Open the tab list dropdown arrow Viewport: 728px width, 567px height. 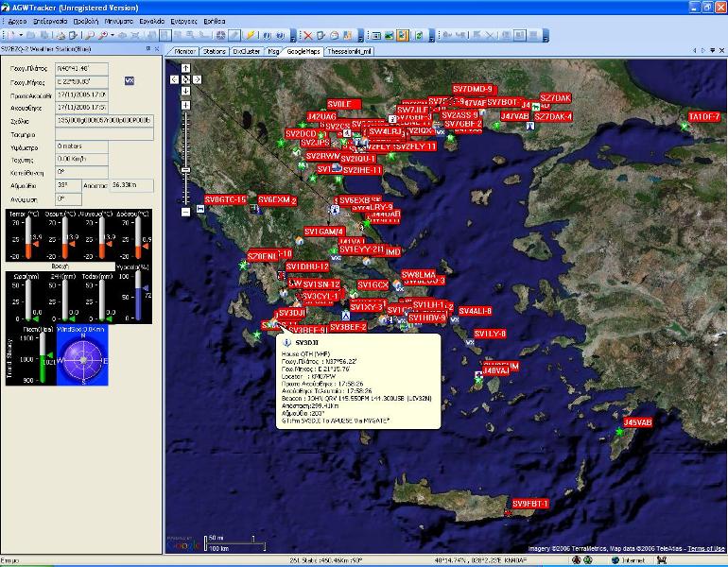712,51
